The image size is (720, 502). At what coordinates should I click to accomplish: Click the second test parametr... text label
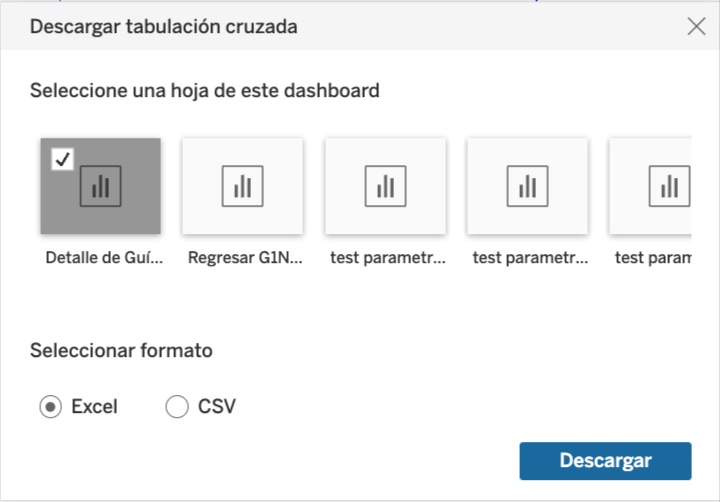pyautogui.click(x=530, y=258)
